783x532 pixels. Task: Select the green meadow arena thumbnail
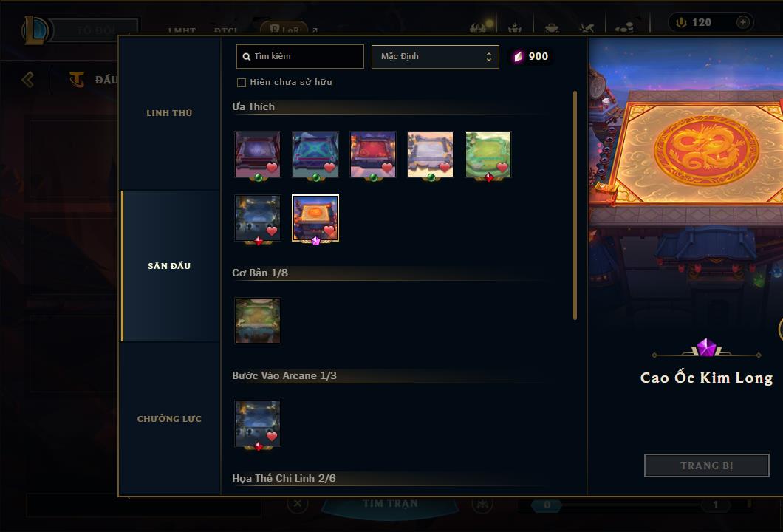click(488, 154)
